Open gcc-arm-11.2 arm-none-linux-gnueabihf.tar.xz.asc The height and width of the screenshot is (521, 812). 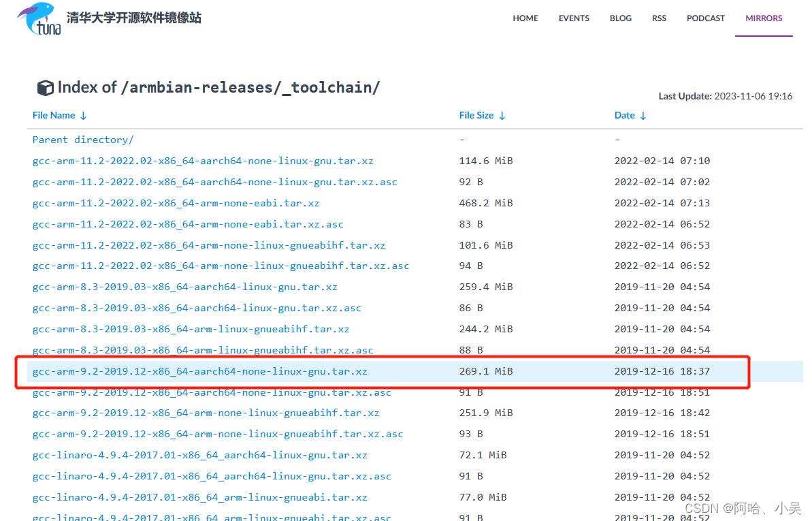coord(221,266)
